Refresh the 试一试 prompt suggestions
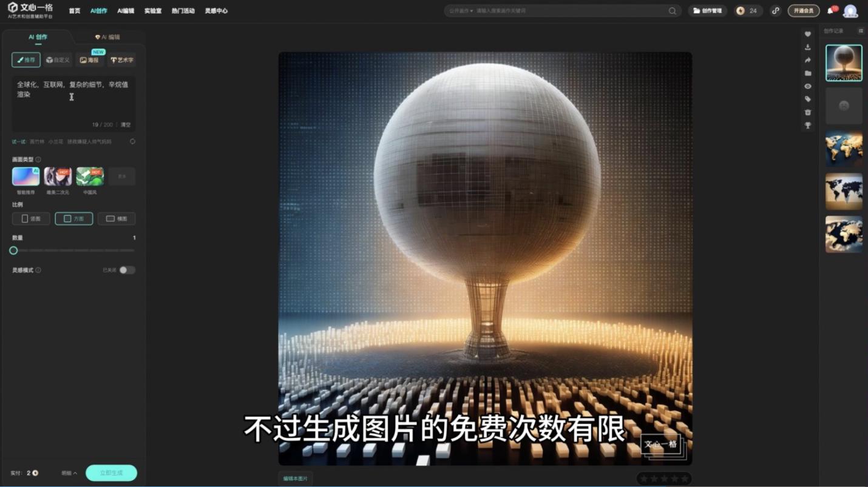This screenshot has height=487, width=868. point(132,141)
